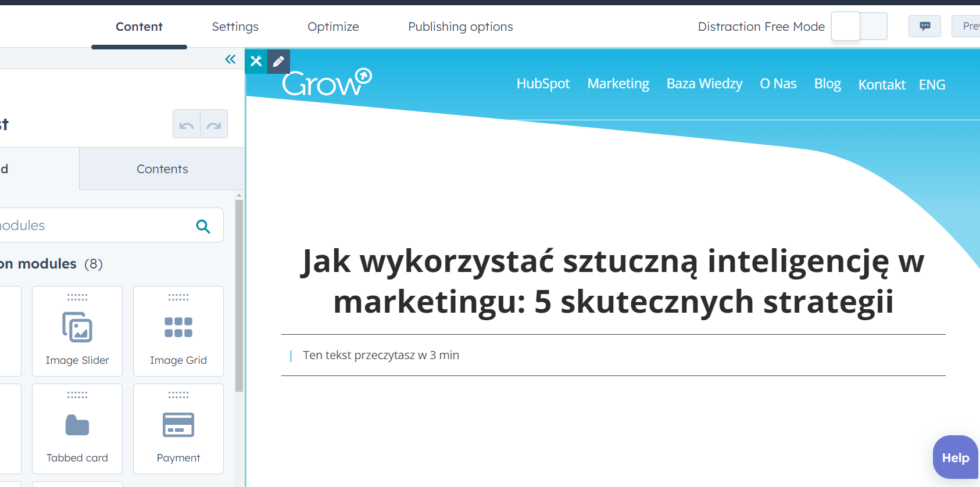This screenshot has width=980, height=487.
Task: Open the comments speech bubble button
Action: [925, 26]
